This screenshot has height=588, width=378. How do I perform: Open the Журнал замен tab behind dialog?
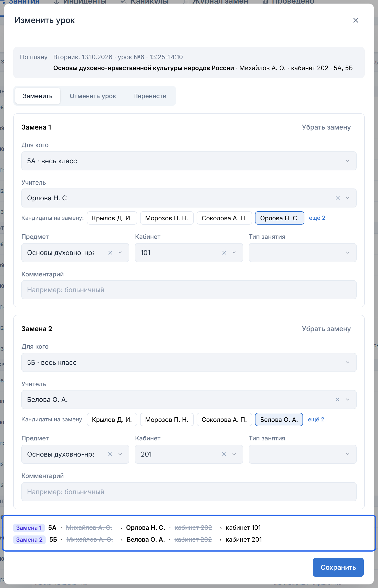tap(216, 2)
